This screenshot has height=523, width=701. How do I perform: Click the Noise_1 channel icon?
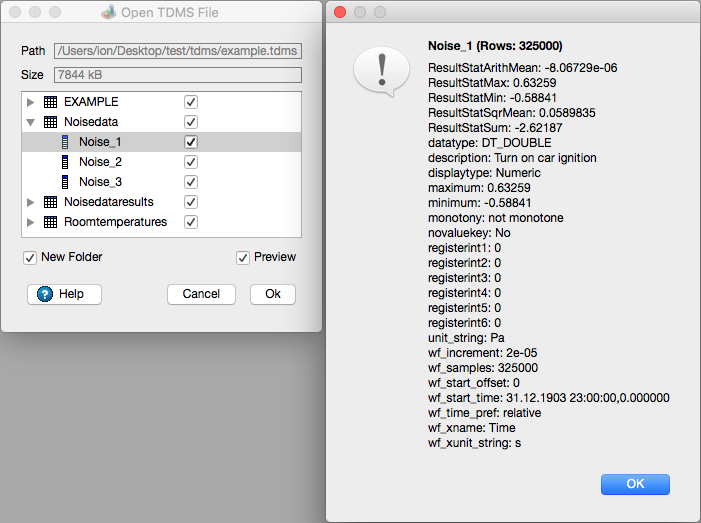tap(66, 142)
